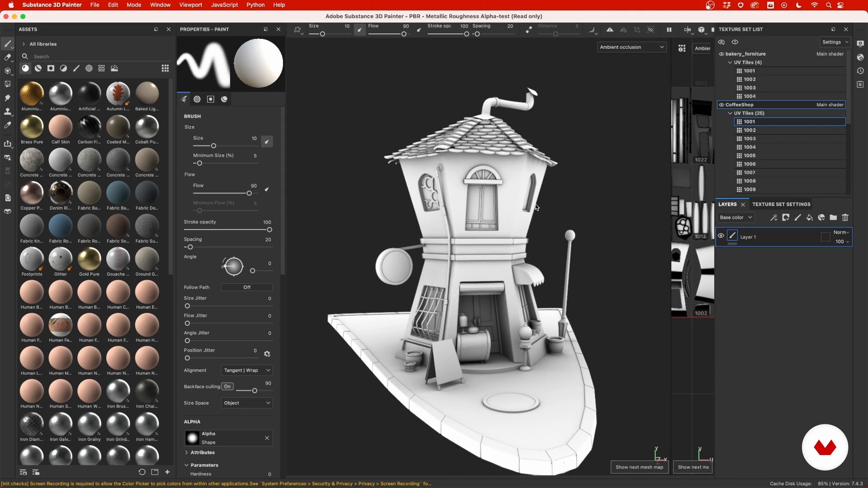Viewport: 868px width, 488px height.
Task: Switch to Texture Set Settings tab
Action: tap(781, 204)
